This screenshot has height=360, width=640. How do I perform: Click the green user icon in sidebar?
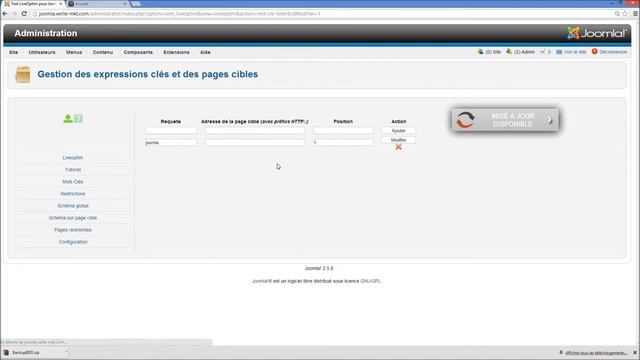coord(68,118)
